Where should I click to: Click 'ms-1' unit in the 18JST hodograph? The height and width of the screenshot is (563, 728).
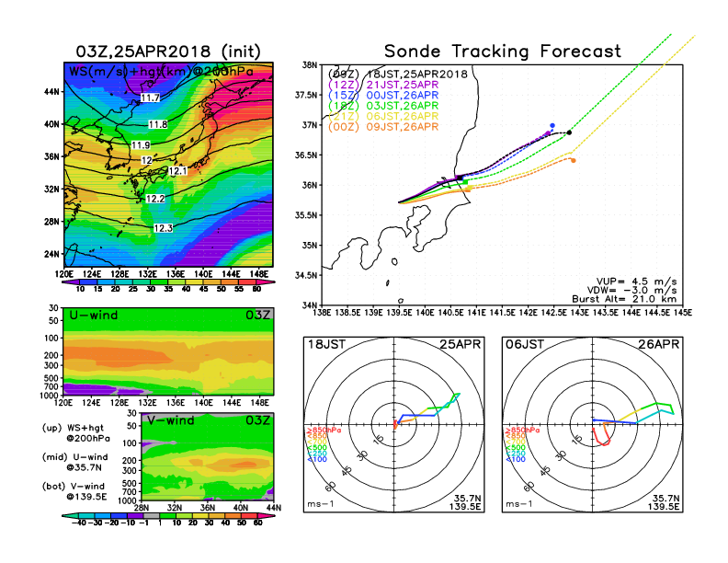321,504
